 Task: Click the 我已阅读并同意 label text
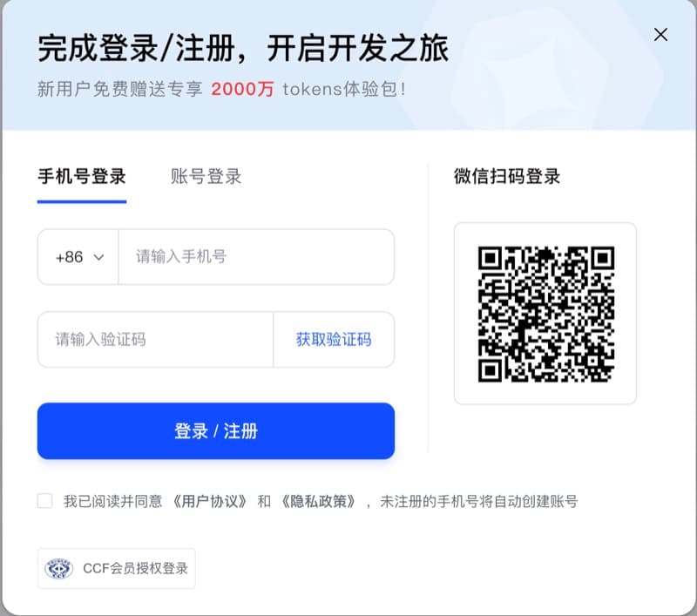(x=113, y=501)
